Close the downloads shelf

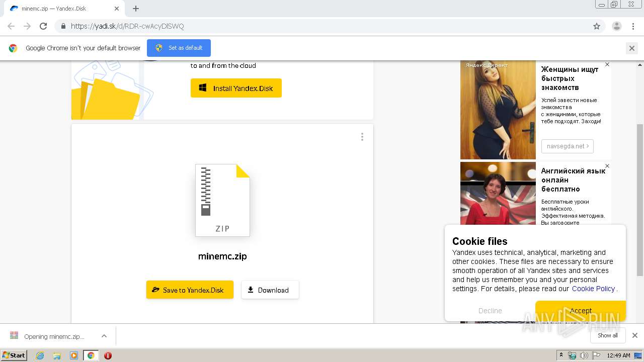coord(634,335)
